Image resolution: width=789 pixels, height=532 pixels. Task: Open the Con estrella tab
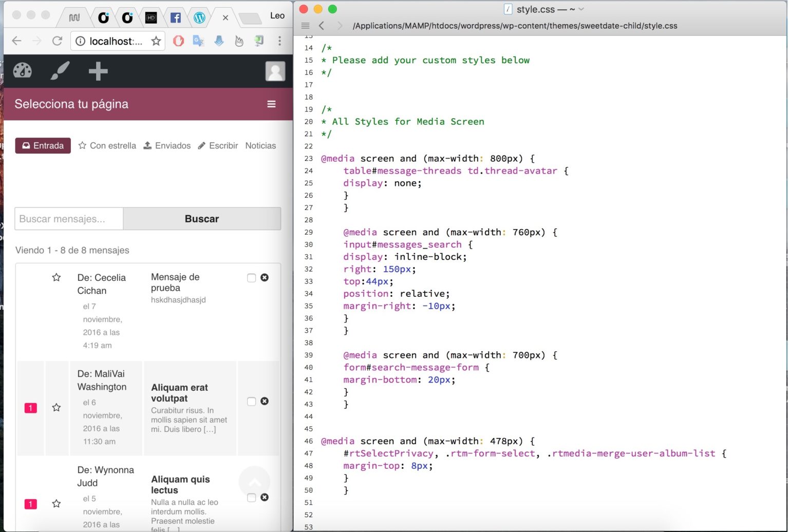pos(107,146)
